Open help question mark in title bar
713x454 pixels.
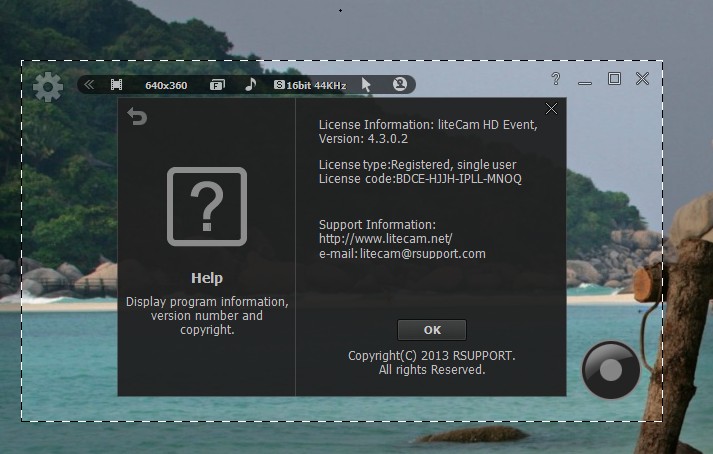556,79
